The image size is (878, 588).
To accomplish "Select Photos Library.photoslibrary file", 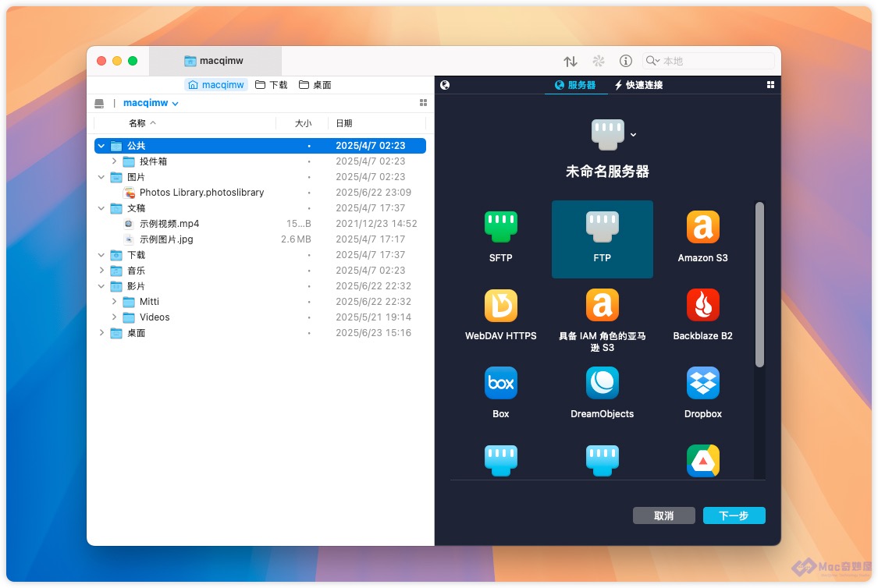I will (x=261, y=193).
